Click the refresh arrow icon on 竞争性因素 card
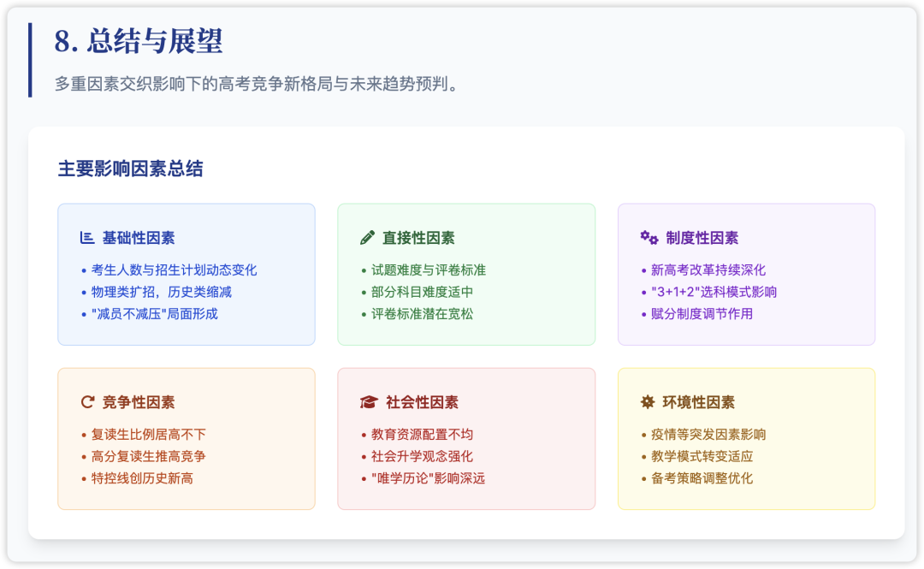924x569 pixels. 87,401
